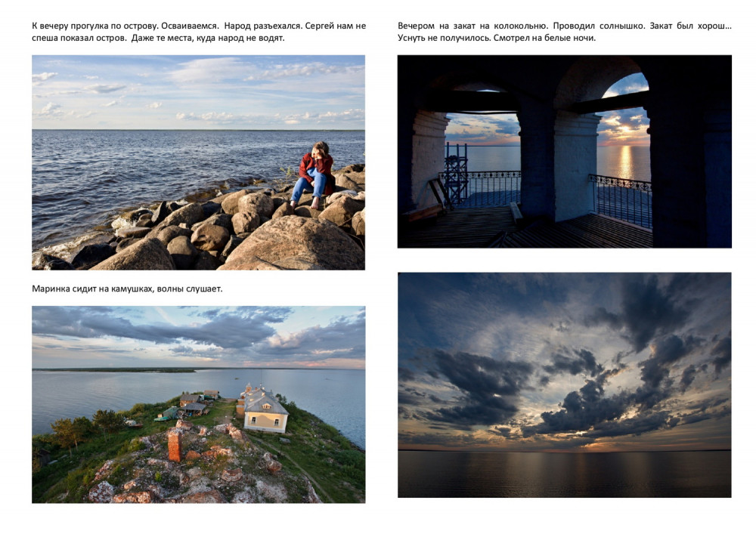Click dramatic dark clouds over water photo
Viewport: 756px width, 534px height.
pyautogui.click(x=564, y=384)
